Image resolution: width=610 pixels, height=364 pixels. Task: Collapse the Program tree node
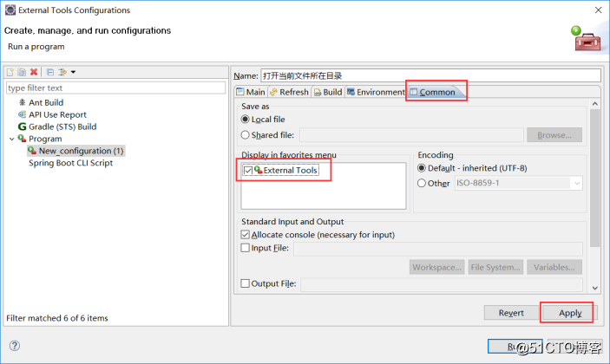pyautogui.click(x=11, y=139)
